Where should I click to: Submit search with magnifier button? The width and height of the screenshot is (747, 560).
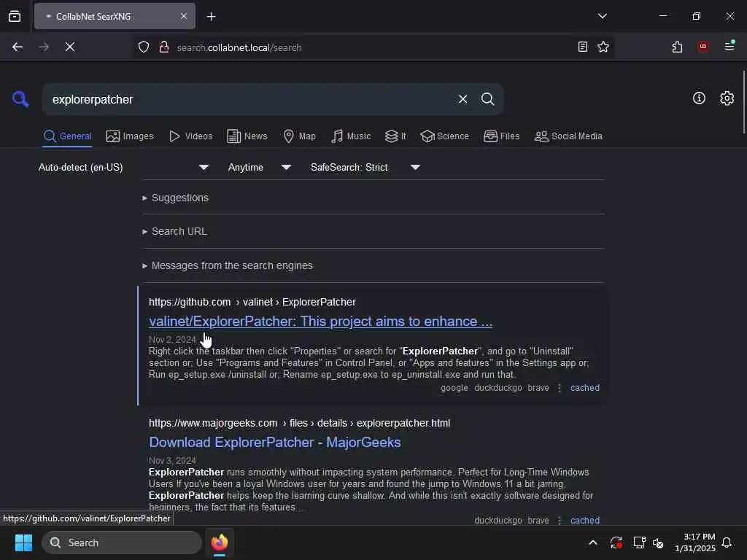(x=487, y=99)
